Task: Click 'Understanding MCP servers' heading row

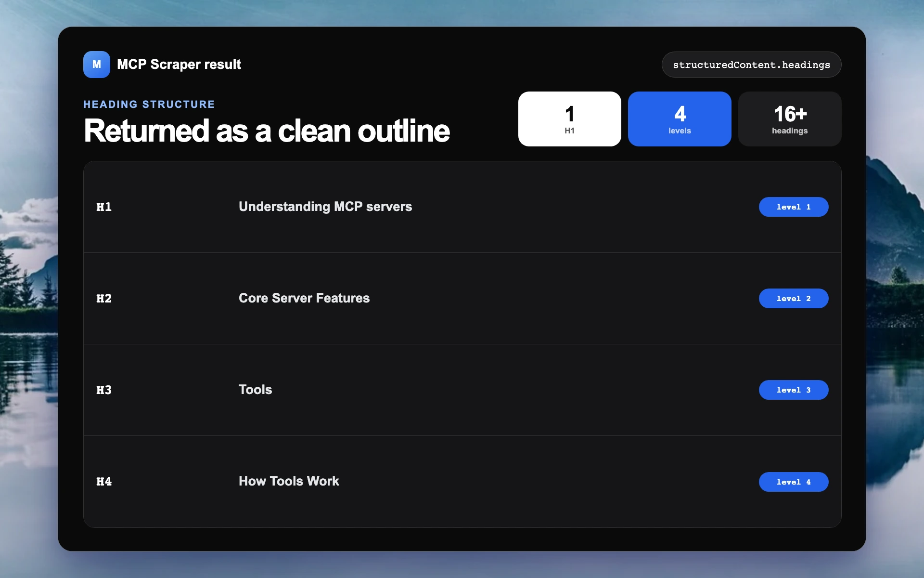Action: point(462,207)
